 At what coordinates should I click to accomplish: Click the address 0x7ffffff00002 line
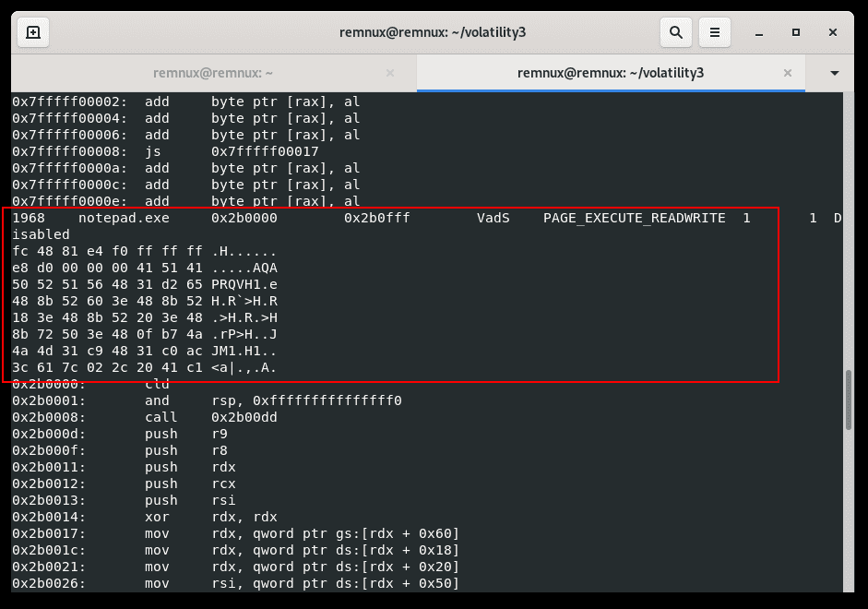[x=186, y=101]
